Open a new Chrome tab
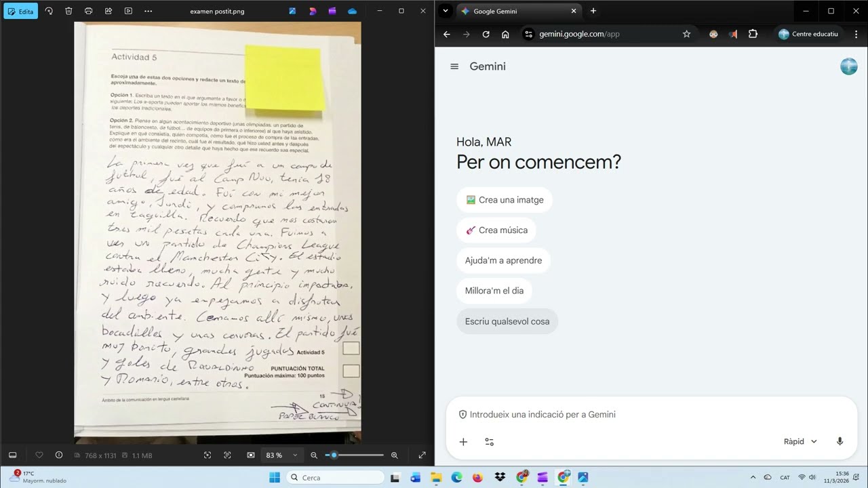Viewport: 868px width, 488px height. (593, 11)
